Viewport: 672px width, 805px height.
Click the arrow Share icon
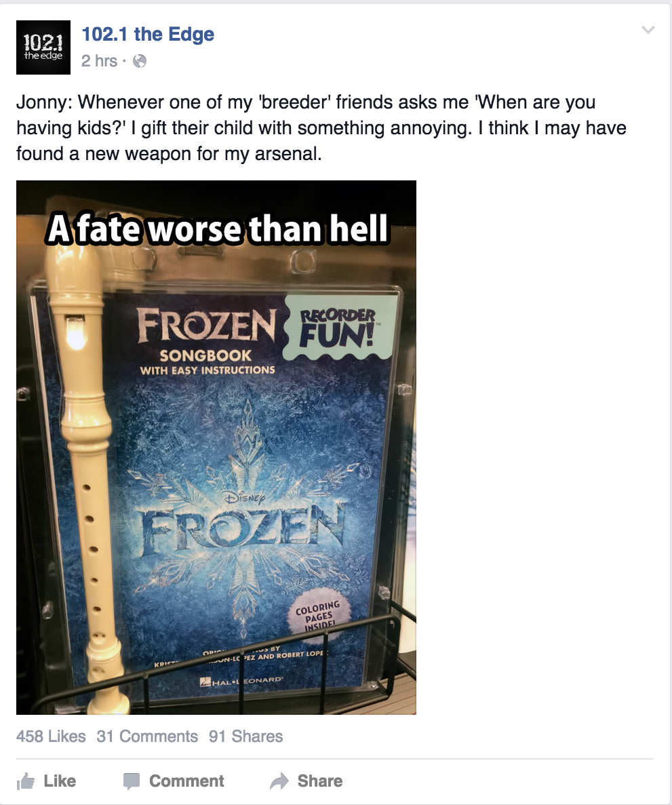[279, 781]
